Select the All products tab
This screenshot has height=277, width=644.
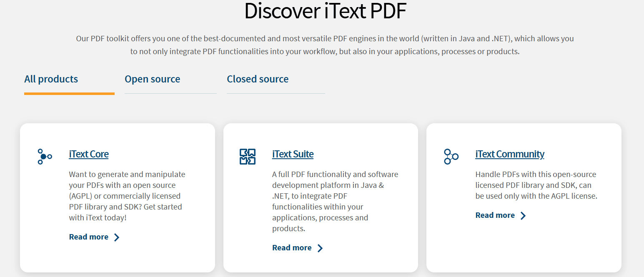coord(51,79)
